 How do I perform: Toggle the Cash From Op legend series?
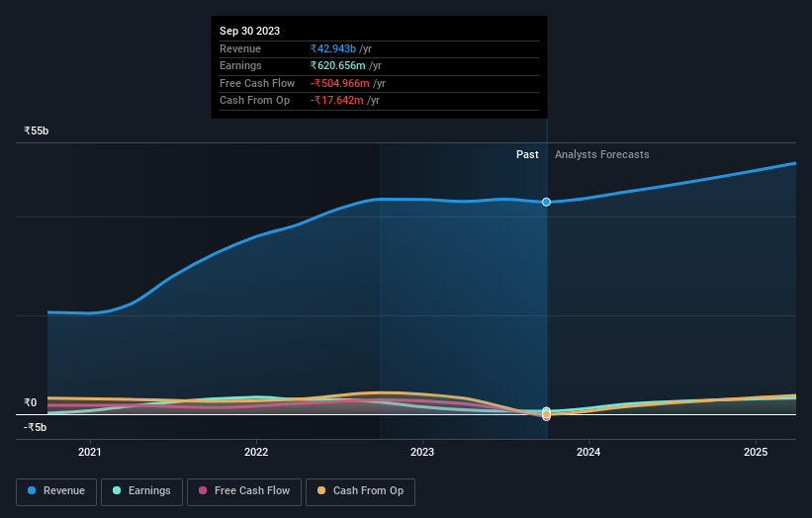point(360,491)
